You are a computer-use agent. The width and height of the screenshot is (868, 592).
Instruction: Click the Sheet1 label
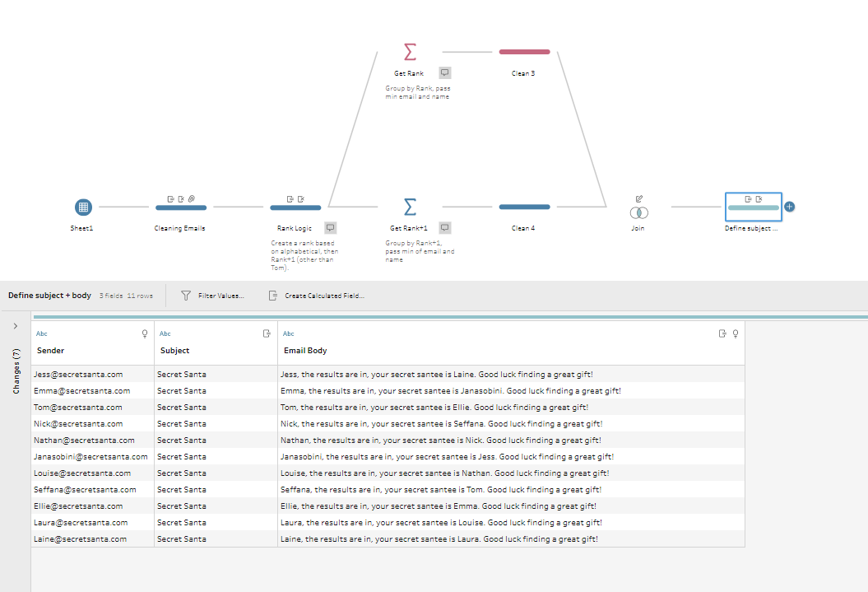[x=82, y=228]
